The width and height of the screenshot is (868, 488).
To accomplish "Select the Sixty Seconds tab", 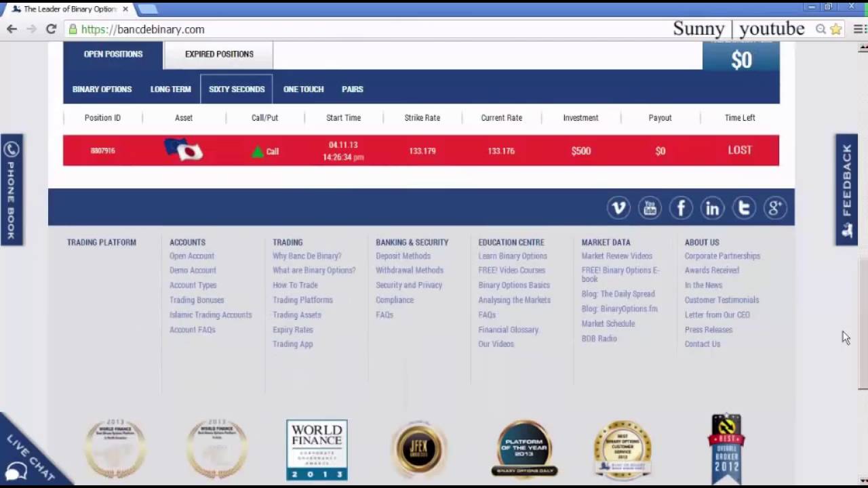I will 237,89.
